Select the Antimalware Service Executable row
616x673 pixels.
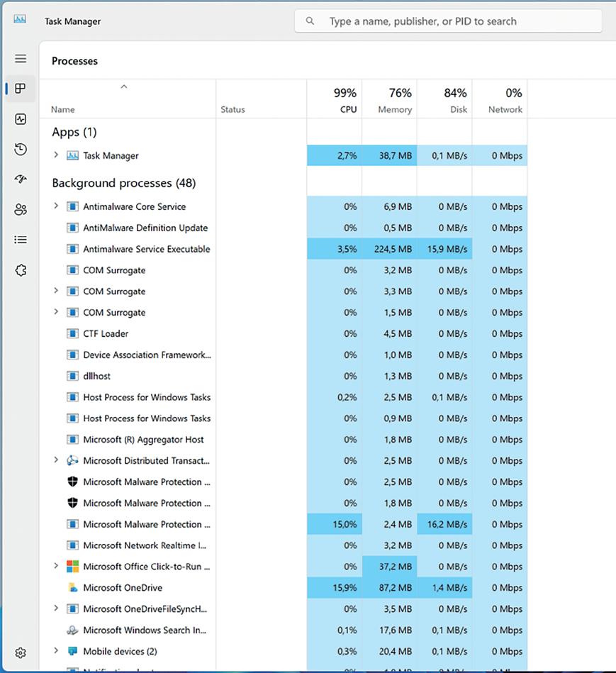pos(283,249)
